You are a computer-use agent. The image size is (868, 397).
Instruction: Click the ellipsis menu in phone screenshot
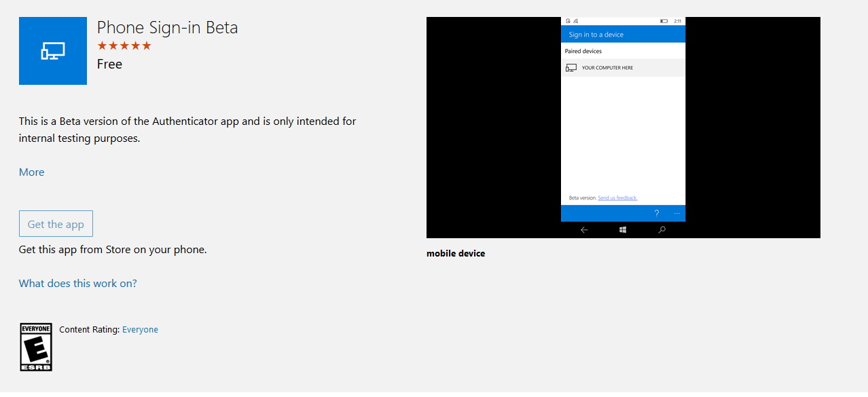click(676, 214)
